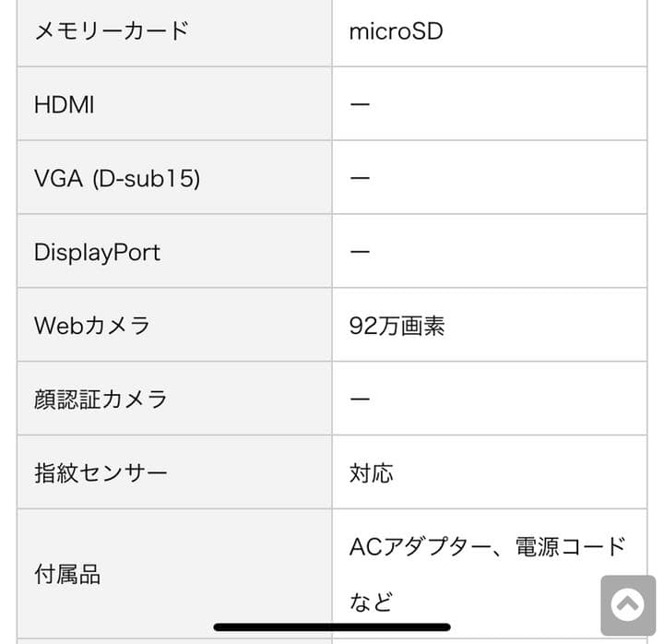Tap the dash value beside DisplayPort
Viewport: 664px width, 644px height.
pyautogui.click(x=360, y=252)
